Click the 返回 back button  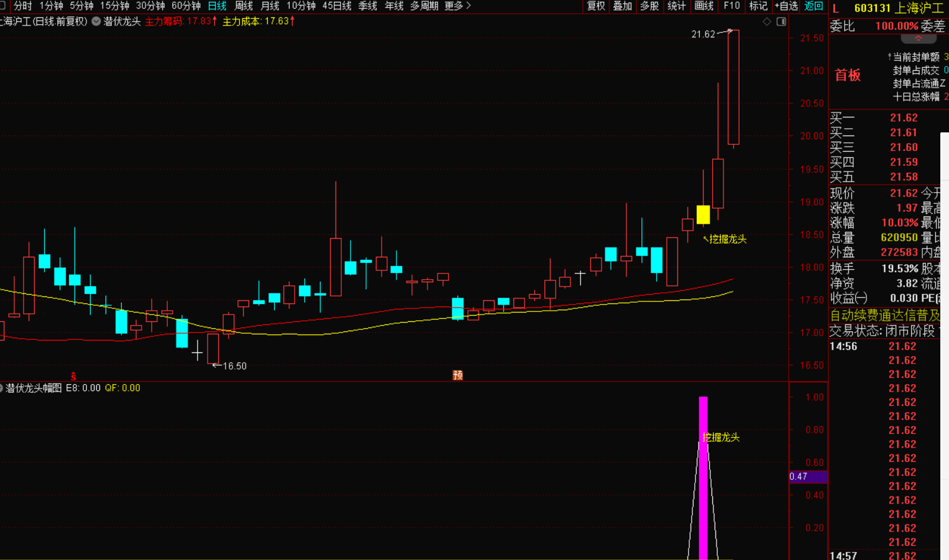814,6
